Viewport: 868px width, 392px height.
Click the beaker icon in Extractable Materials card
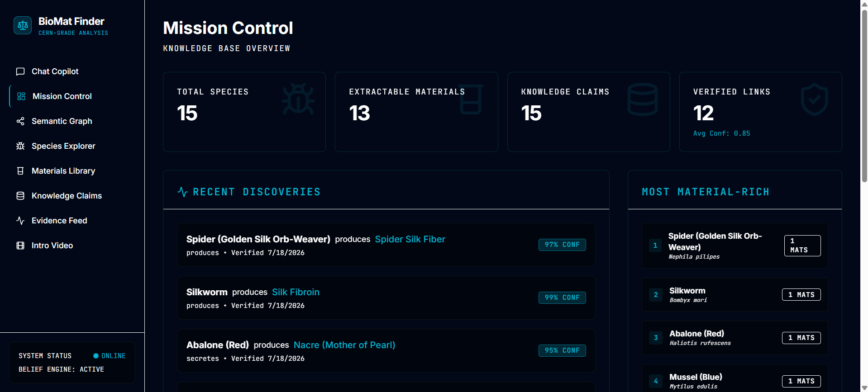pyautogui.click(x=470, y=99)
